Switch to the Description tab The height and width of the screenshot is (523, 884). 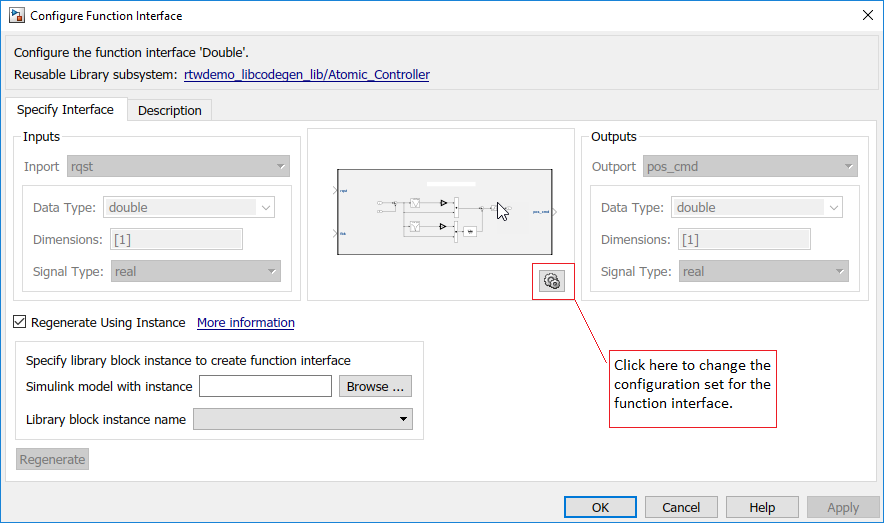pyautogui.click(x=170, y=110)
